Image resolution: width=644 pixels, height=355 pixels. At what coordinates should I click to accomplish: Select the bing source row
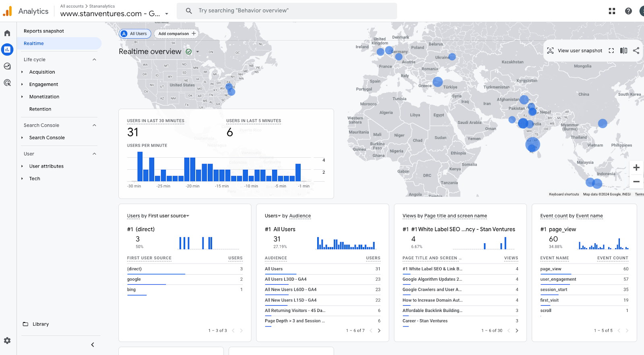185,290
